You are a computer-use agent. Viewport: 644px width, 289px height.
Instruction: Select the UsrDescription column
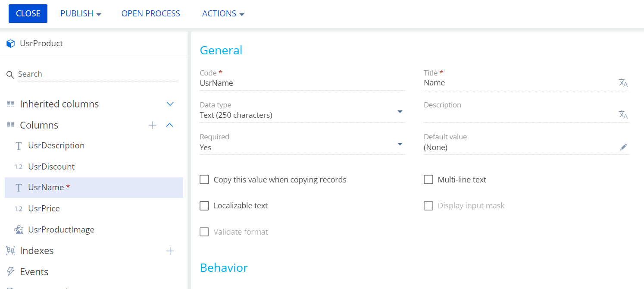[x=94, y=146]
